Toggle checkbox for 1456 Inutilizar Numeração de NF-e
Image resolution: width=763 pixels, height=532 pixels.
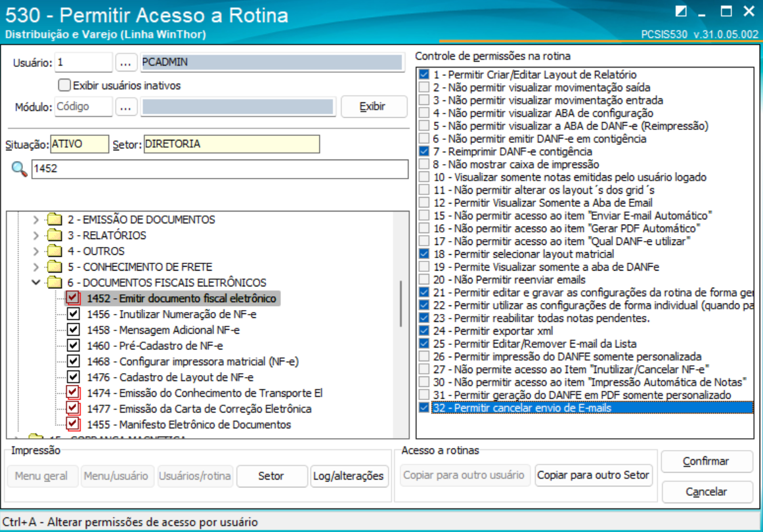[x=73, y=314]
